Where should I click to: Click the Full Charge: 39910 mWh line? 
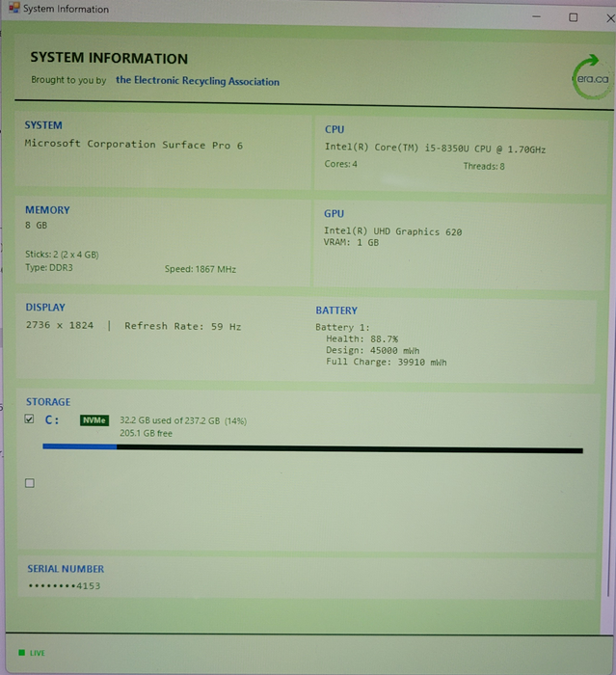coord(387,362)
